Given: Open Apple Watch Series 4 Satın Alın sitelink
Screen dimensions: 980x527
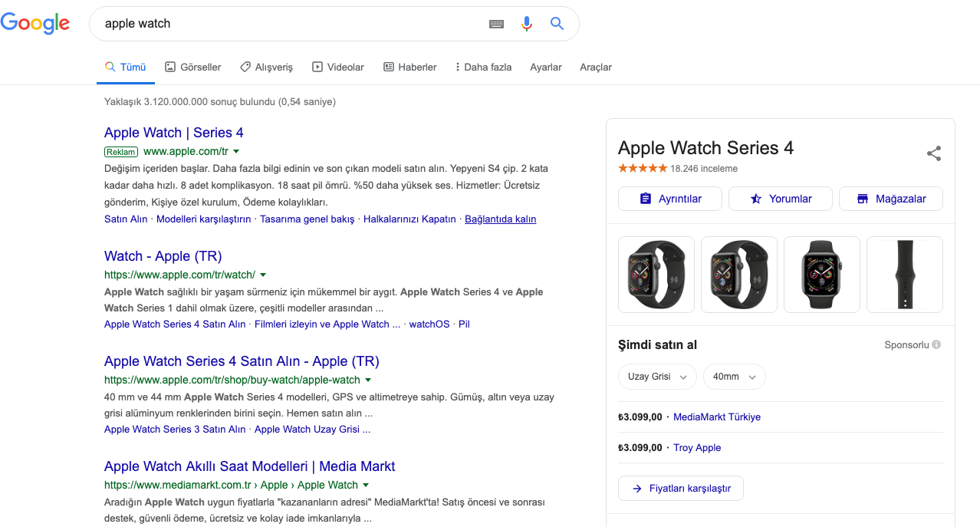Looking at the screenshot, I should (x=175, y=324).
